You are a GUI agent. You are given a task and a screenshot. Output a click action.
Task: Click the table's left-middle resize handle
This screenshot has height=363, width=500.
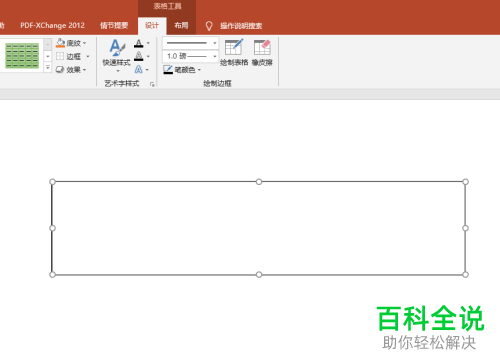(x=52, y=228)
